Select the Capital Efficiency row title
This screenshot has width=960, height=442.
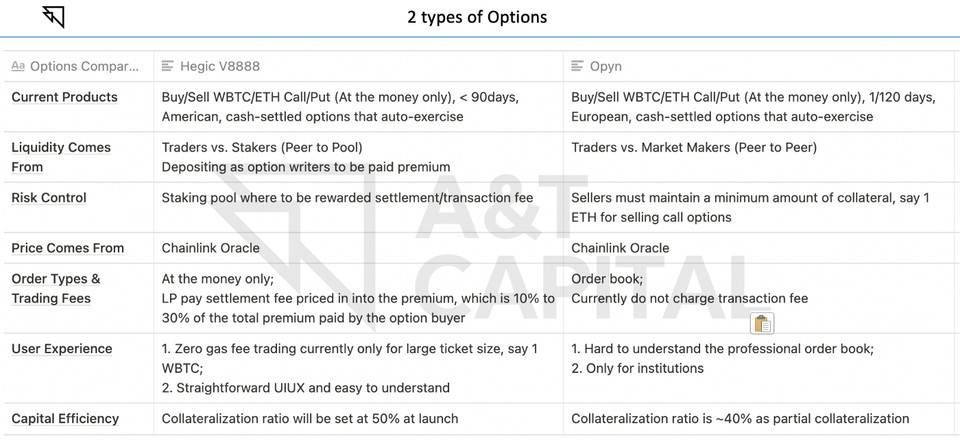[x=65, y=419]
